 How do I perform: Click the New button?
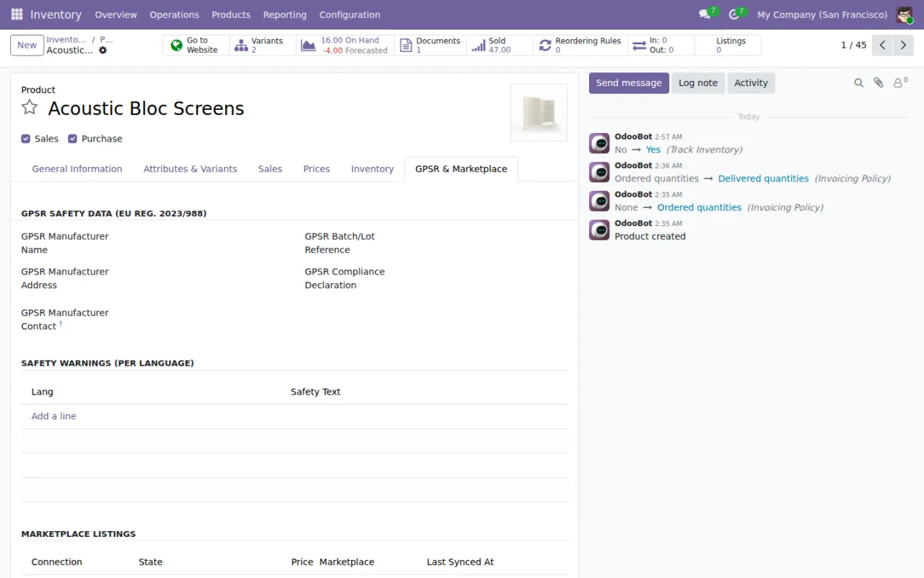27,45
